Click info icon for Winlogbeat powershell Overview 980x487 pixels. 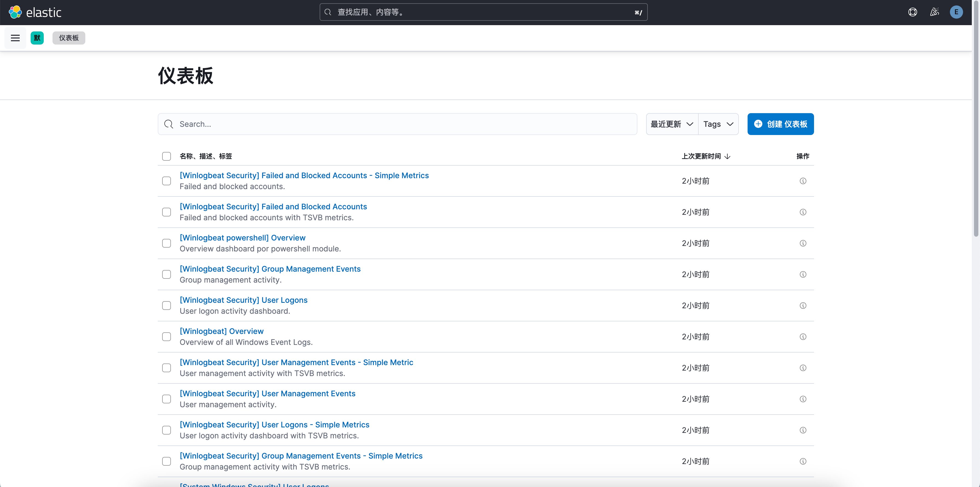tap(803, 243)
